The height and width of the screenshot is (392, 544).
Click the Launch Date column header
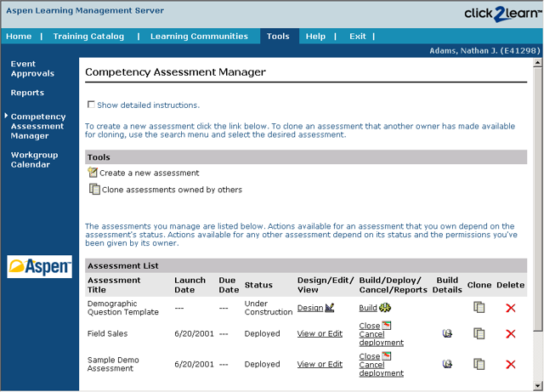190,285
